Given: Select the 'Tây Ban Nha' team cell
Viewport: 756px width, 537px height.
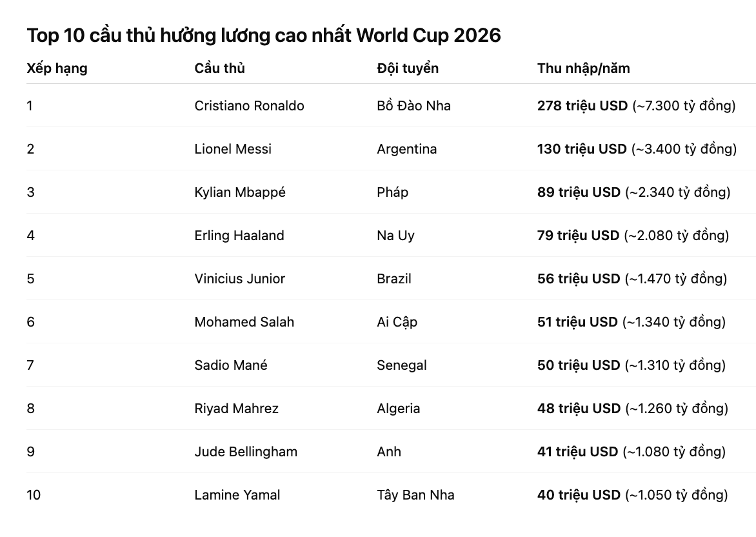Looking at the screenshot, I should click(415, 495).
